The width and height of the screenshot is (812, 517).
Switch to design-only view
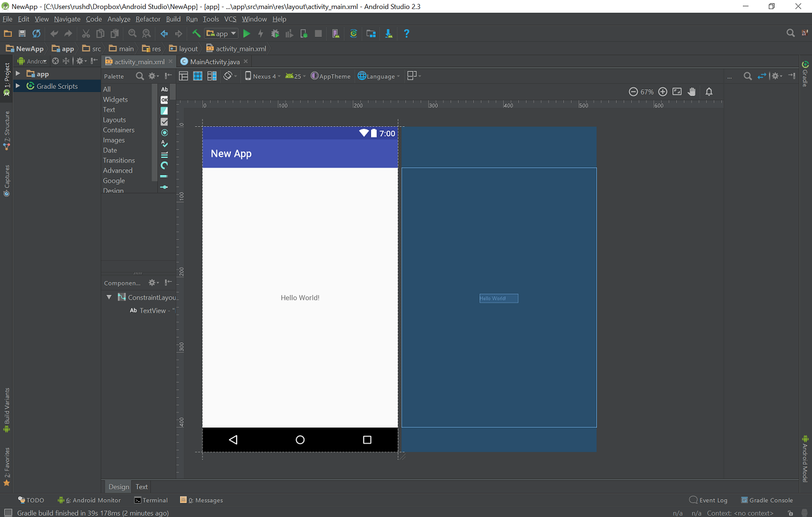(183, 76)
